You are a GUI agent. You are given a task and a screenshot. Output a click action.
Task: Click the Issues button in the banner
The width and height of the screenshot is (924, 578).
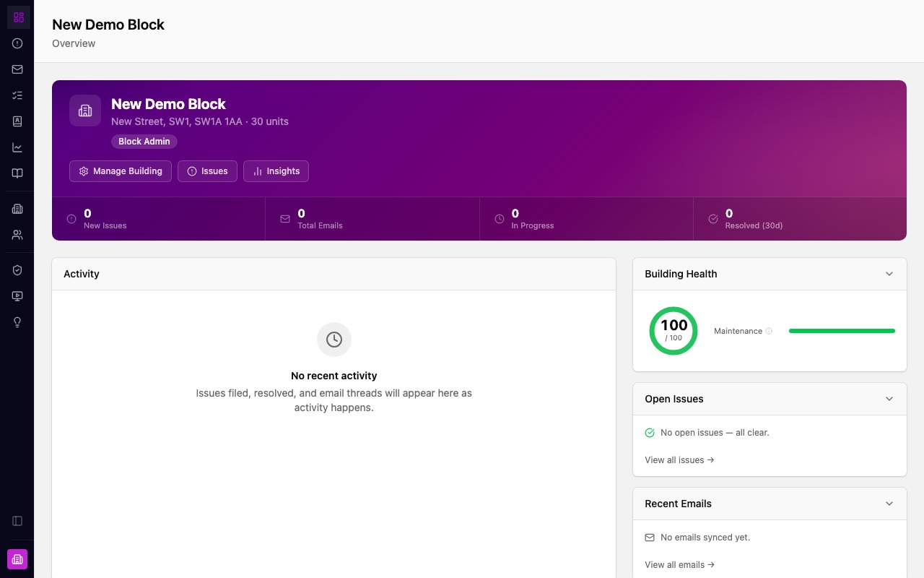click(x=207, y=171)
